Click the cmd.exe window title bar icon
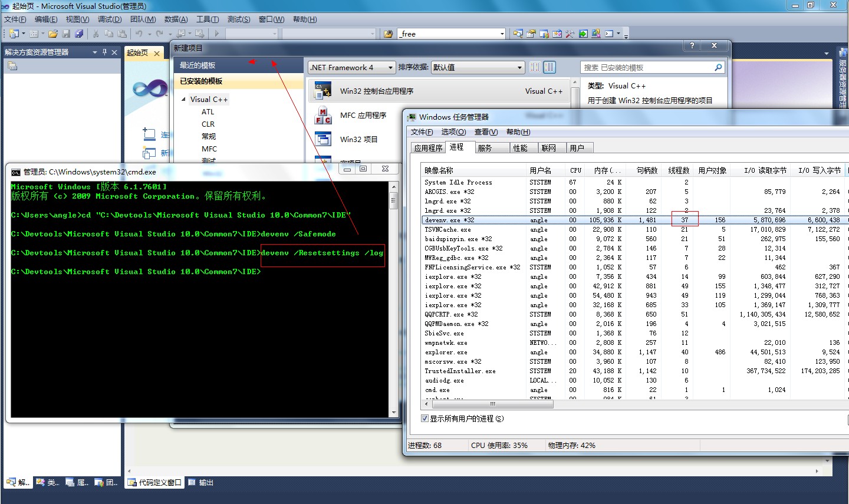The height and width of the screenshot is (504, 849). (16, 172)
